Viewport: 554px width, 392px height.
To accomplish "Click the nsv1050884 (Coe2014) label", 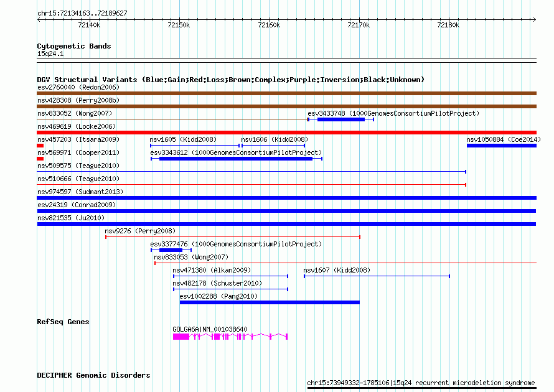I will (504, 139).
